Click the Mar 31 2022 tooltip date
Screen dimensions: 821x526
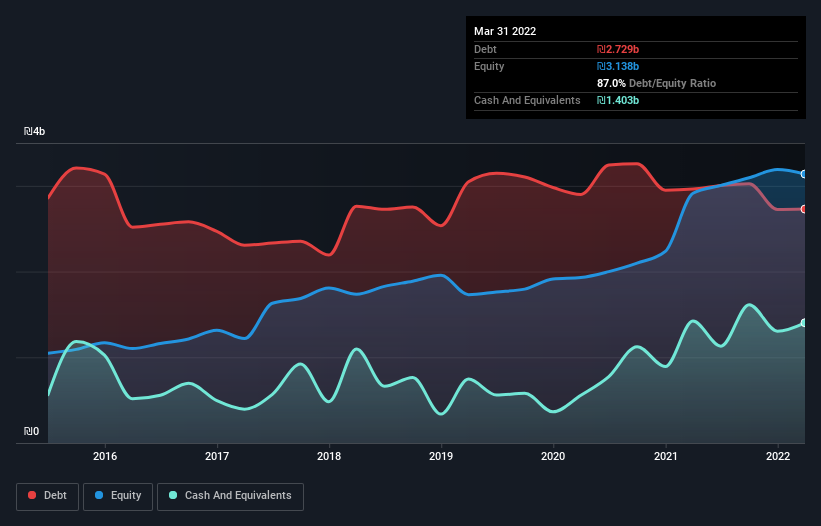[505, 31]
